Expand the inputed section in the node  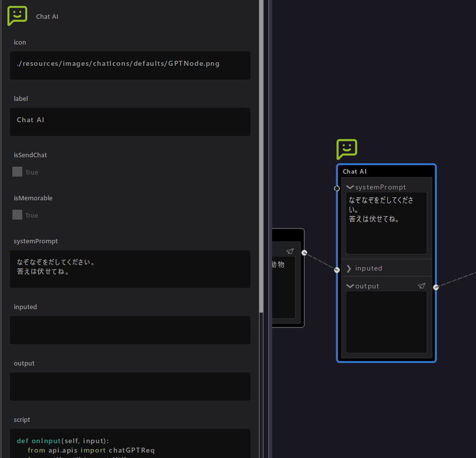coord(349,269)
